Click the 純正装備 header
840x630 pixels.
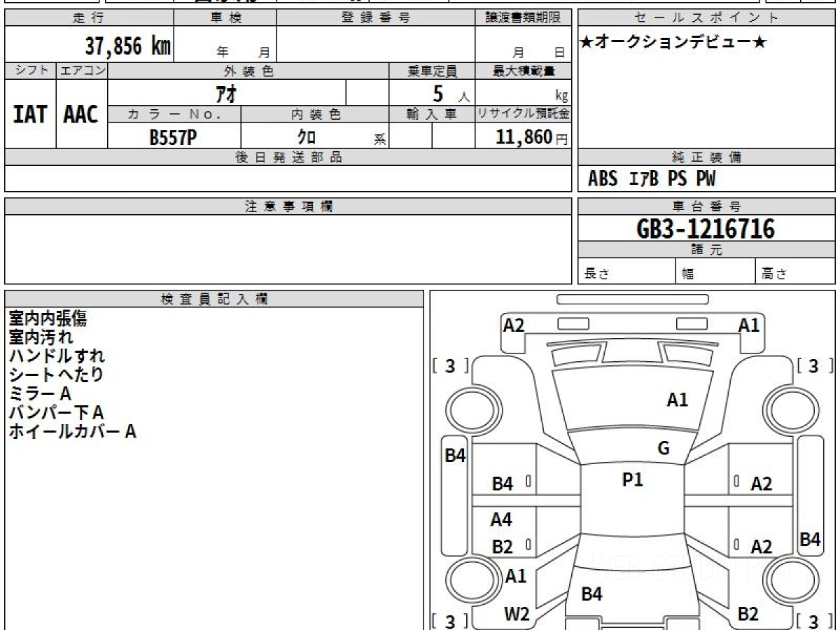coord(706,157)
